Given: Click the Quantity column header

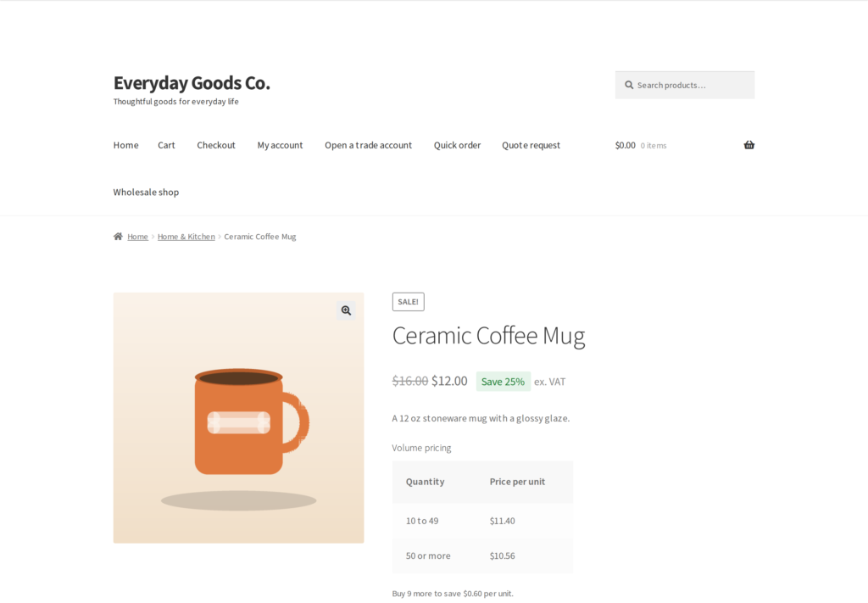Looking at the screenshot, I should pos(425,482).
